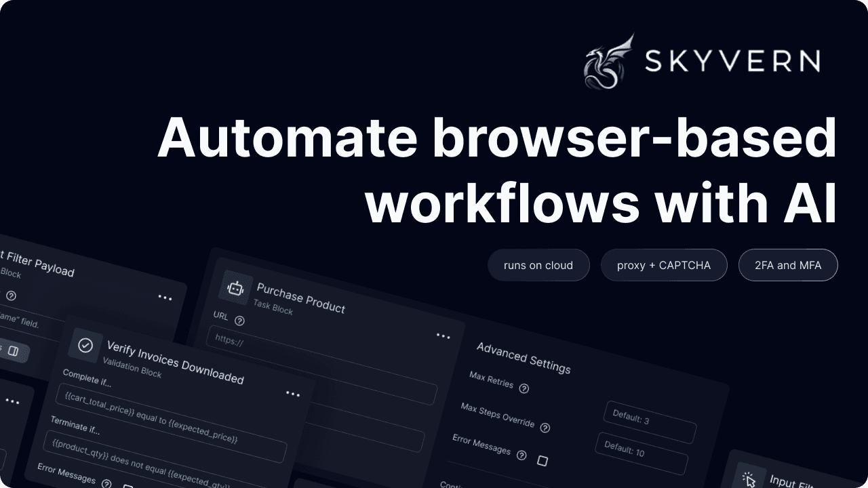Tick the Error Messages checkbox in Advanced Settings
The height and width of the screenshot is (488, 868).
542,461
